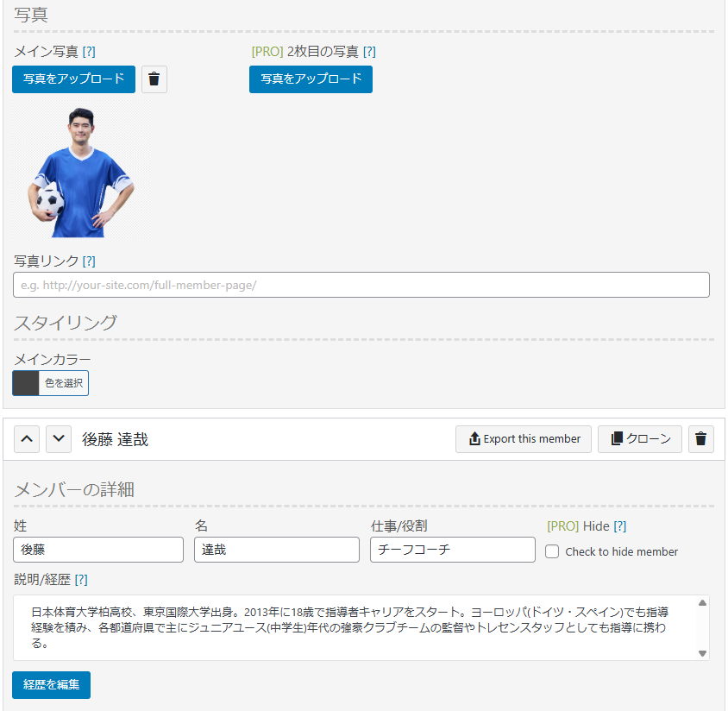The height and width of the screenshot is (711, 728).
Task: Move member 後藤 達哉 up
Action: tap(28, 438)
